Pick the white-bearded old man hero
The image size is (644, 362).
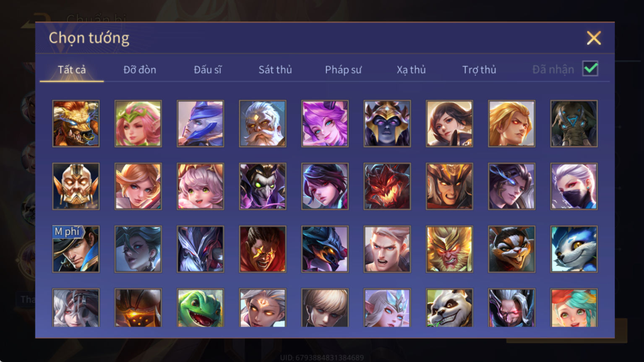263,123
